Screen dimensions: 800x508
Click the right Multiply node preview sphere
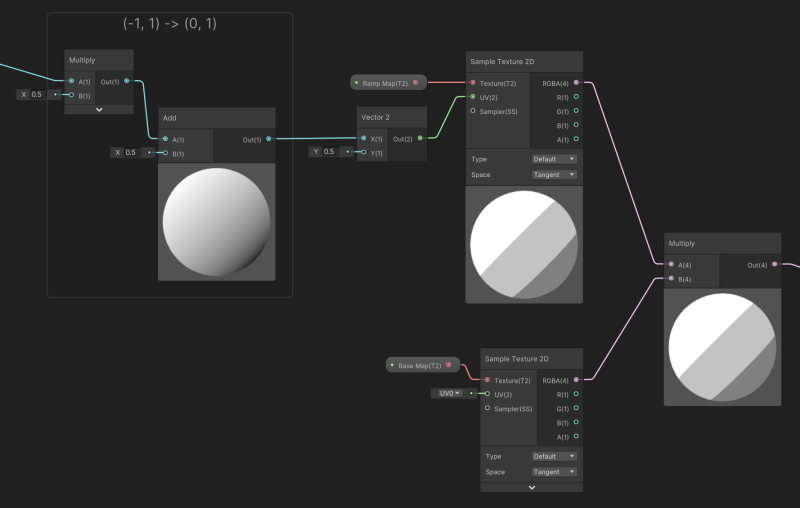click(722, 347)
